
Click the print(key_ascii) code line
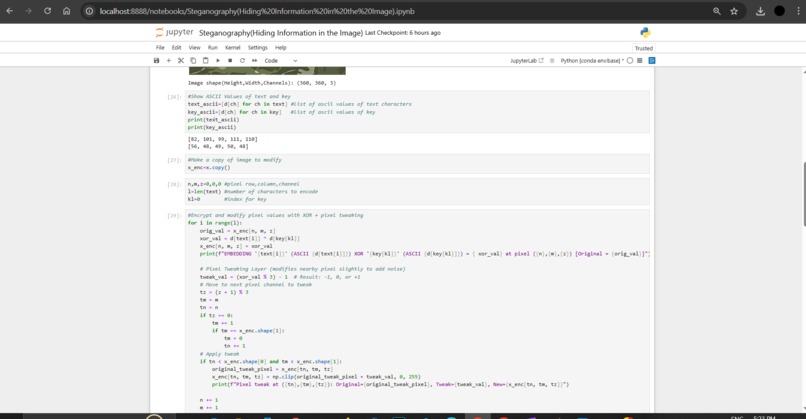point(212,127)
